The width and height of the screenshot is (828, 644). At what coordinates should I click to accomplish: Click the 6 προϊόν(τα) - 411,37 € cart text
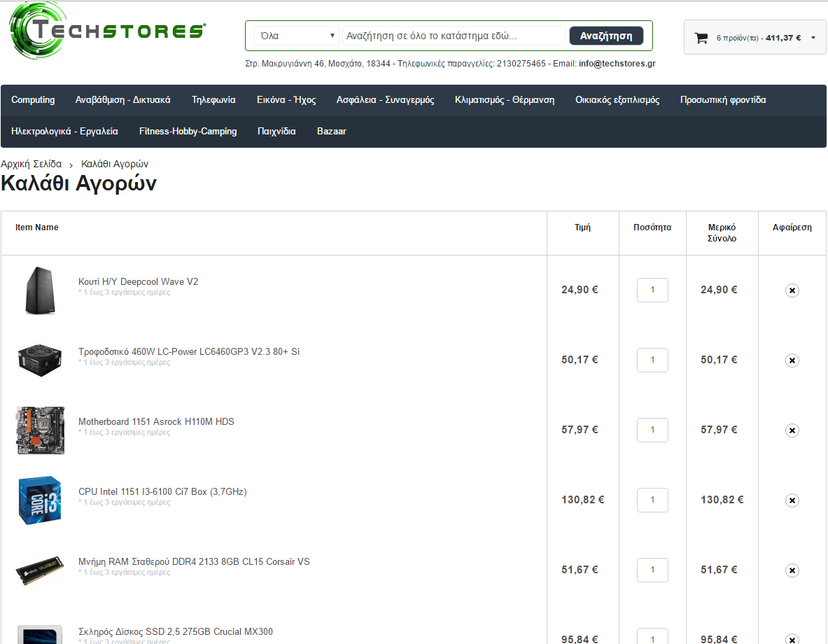(x=759, y=38)
